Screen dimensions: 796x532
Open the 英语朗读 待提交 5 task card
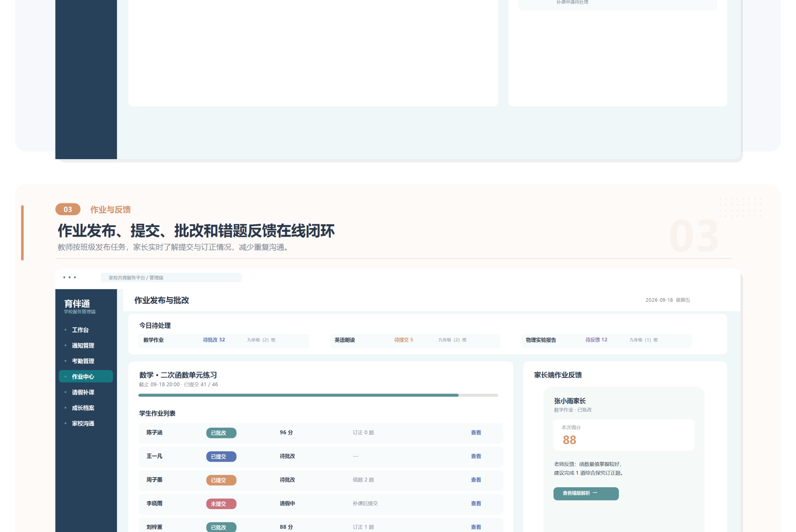click(415, 340)
